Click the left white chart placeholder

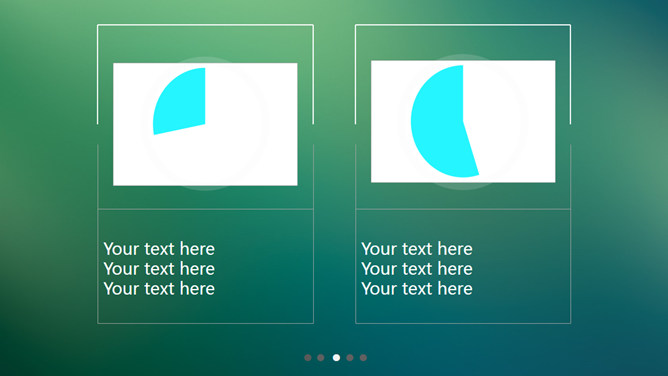(x=205, y=124)
